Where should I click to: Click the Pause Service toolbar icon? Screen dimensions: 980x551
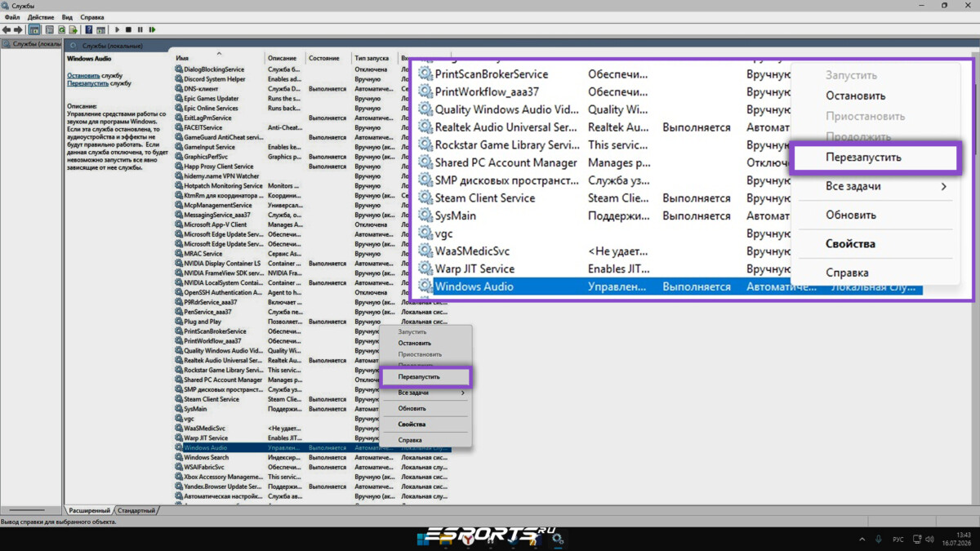pos(140,29)
